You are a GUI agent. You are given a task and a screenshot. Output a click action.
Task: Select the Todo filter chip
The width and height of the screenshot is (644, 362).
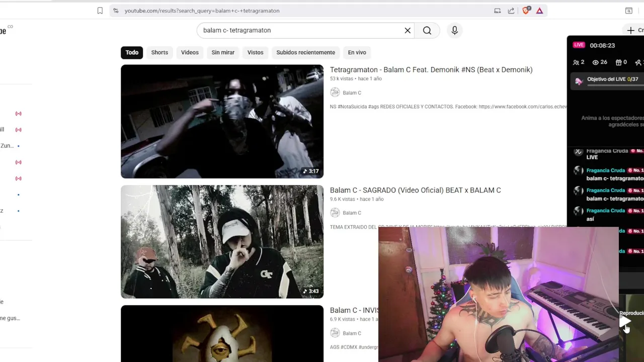[x=132, y=52]
